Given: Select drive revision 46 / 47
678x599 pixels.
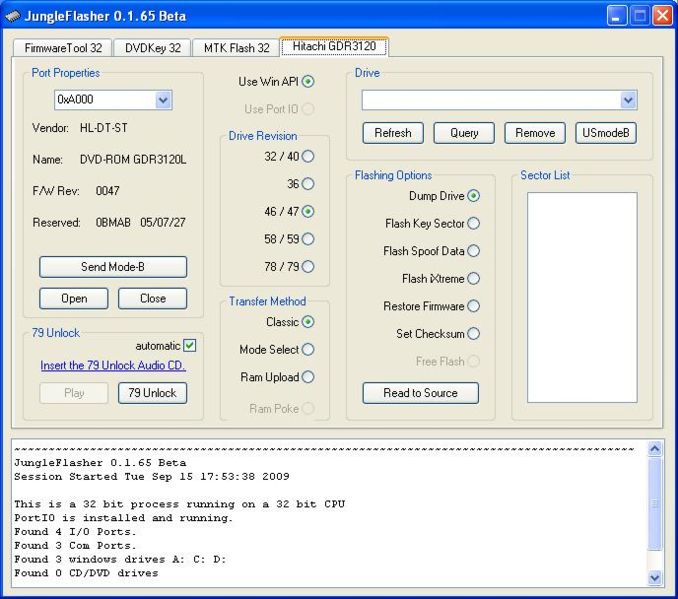Looking at the screenshot, I should 308,211.
